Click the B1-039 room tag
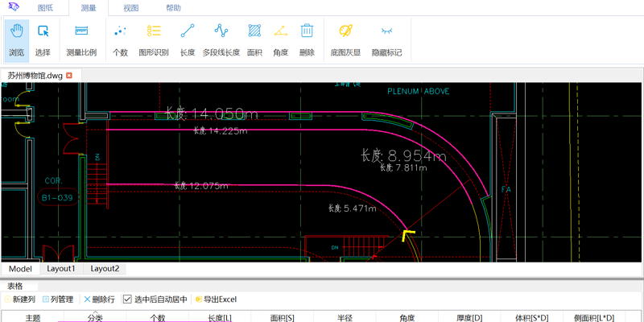The height and width of the screenshot is (322, 644). click(x=57, y=198)
